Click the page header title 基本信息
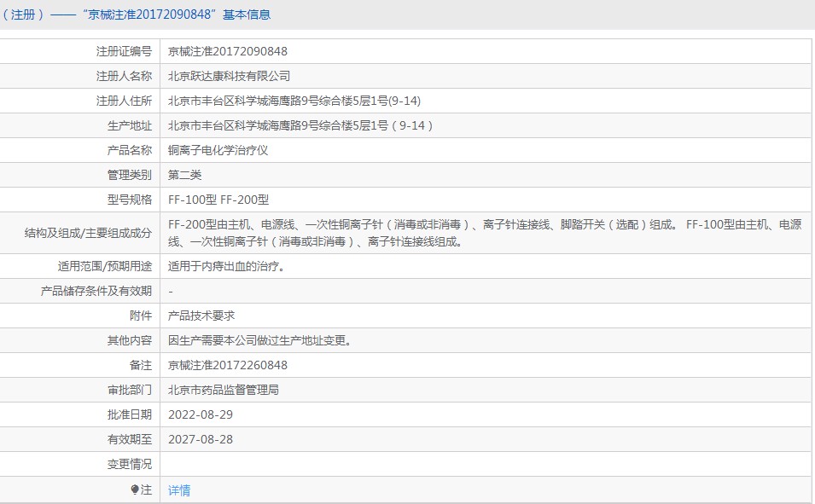815x504 pixels. pyautogui.click(x=247, y=14)
